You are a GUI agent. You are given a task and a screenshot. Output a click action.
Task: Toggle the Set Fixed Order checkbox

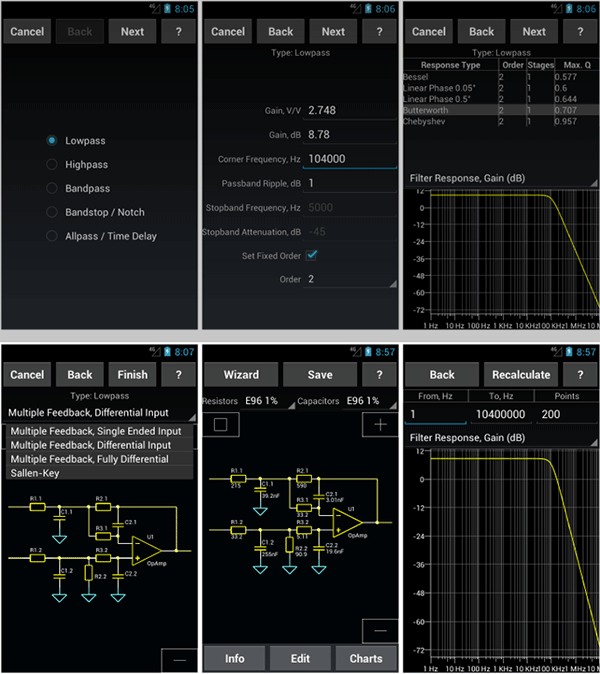[x=311, y=255]
